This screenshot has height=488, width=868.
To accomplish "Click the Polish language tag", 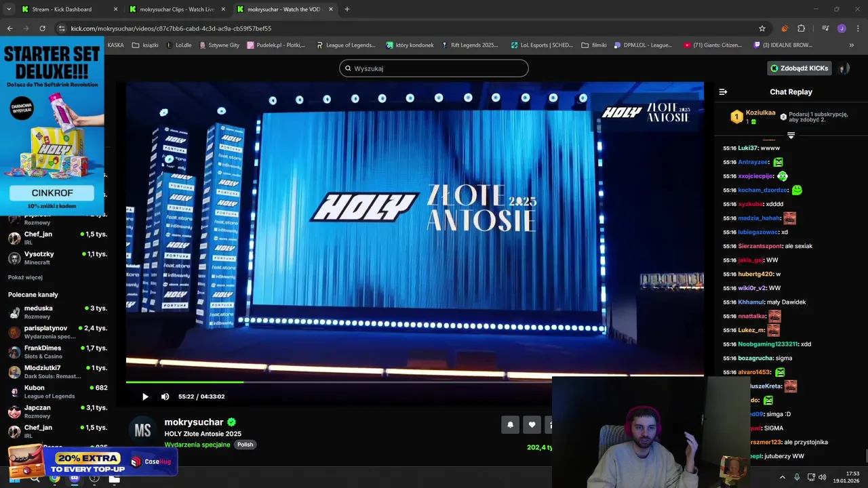I will click(245, 445).
